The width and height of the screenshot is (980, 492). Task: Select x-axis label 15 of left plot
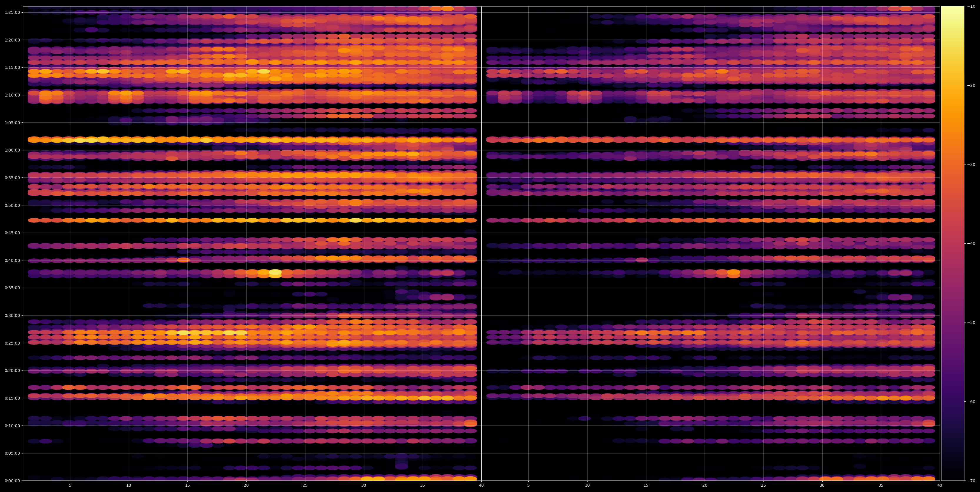coord(187,486)
